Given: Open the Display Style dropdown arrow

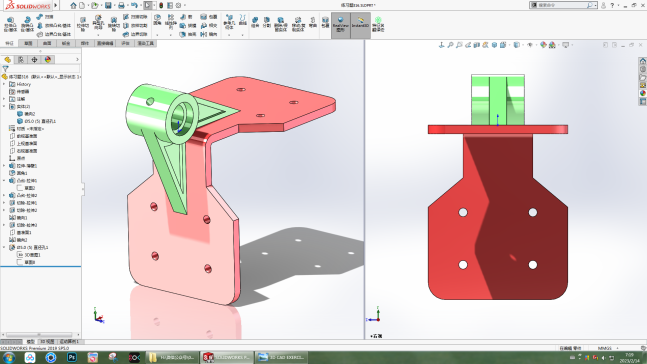Looking at the screenshot, I should tap(522, 45).
